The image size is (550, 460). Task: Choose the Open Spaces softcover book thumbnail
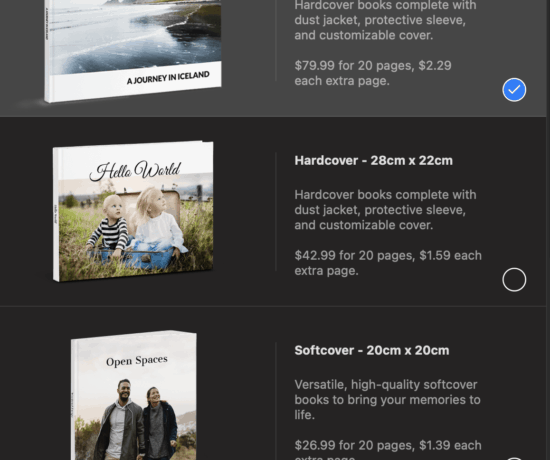pyautogui.click(x=134, y=395)
